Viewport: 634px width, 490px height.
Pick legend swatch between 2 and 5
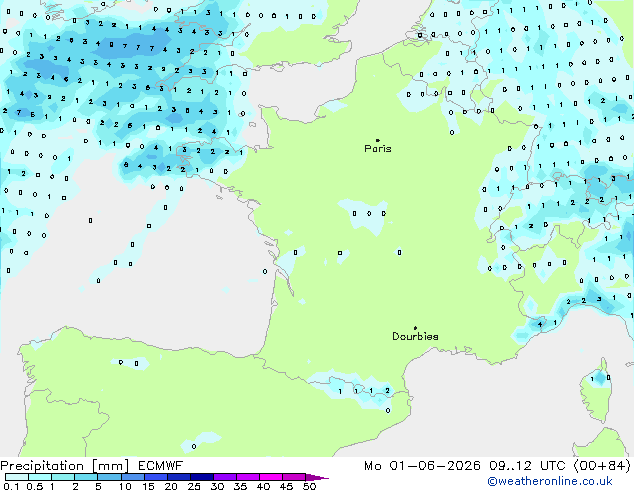coord(86,477)
